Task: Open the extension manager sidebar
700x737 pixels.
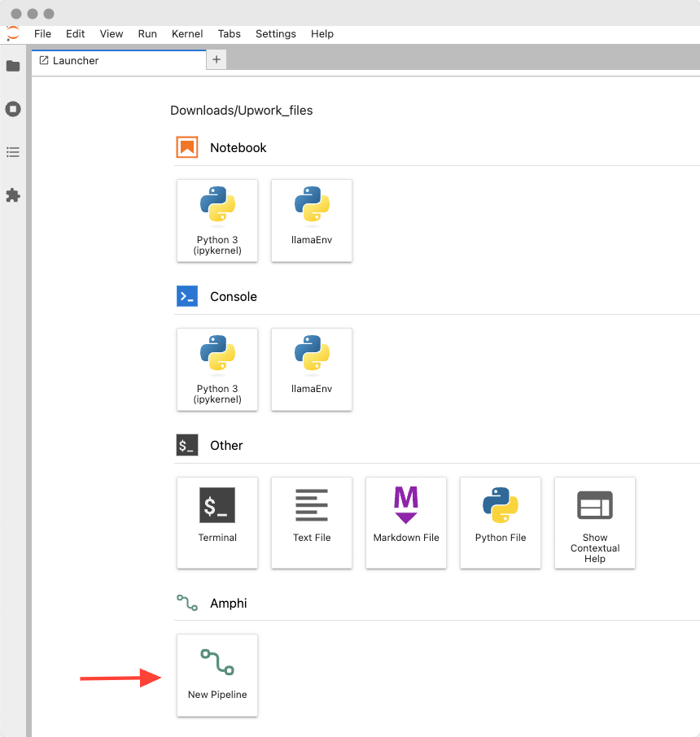Action: (x=13, y=195)
